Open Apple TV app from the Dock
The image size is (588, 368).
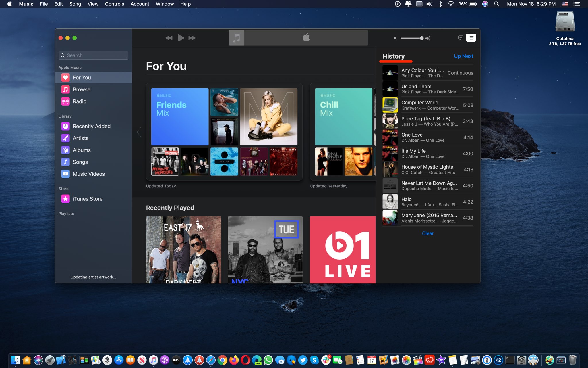pyautogui.click(x=176, y=360)
